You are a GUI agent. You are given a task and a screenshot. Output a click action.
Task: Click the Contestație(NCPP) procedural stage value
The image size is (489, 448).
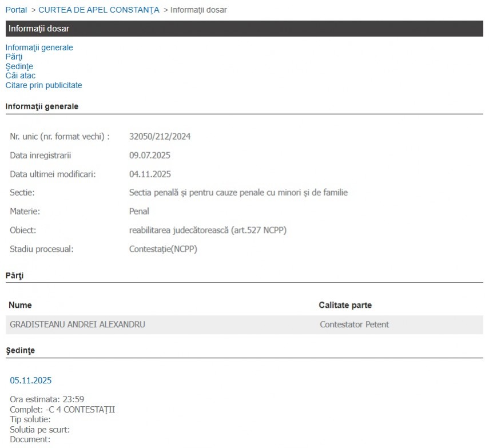point(163,249)
